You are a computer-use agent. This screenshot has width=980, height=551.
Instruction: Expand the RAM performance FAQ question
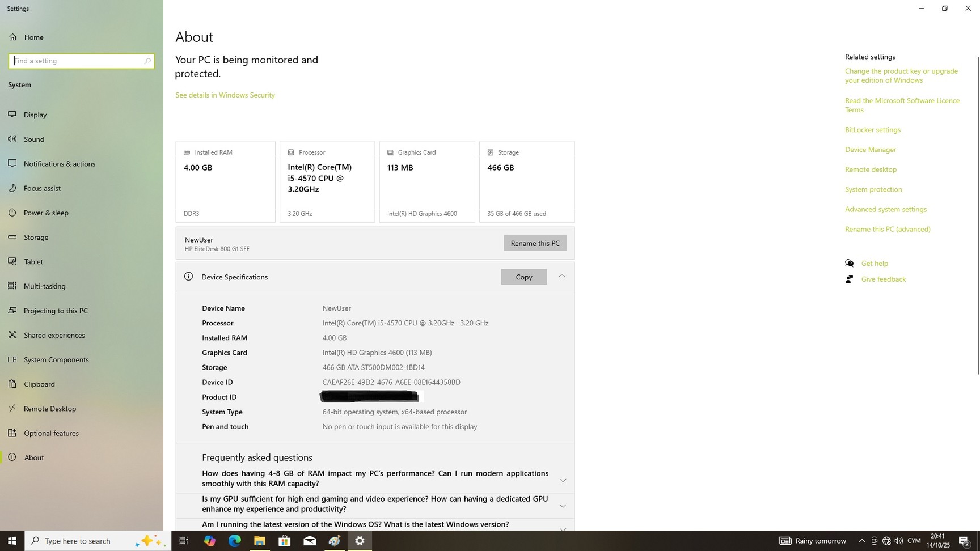(x=563, y=480)
